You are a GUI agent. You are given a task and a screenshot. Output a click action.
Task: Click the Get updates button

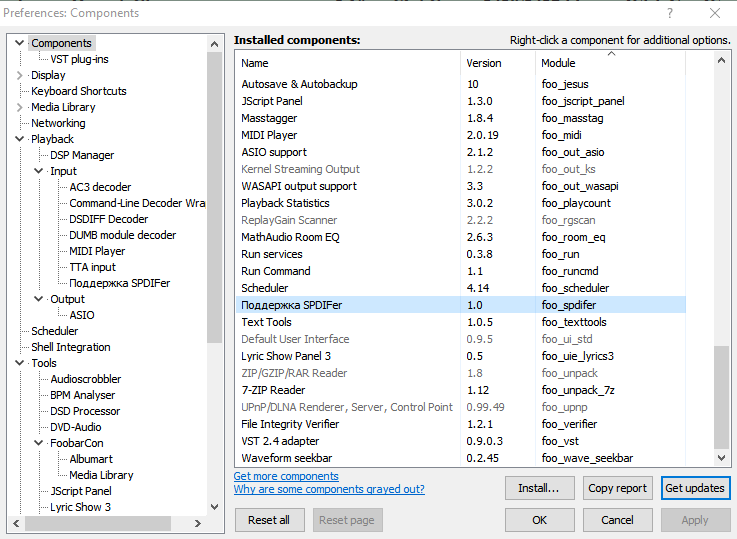(694, 488)
